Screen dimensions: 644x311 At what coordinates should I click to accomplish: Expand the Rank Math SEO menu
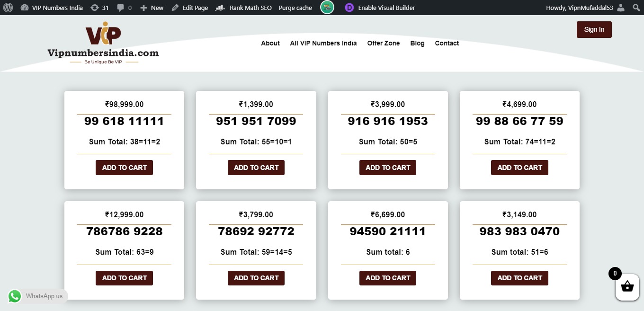click(x=243, y=8)
